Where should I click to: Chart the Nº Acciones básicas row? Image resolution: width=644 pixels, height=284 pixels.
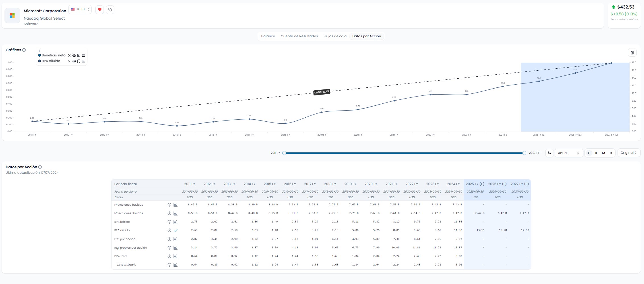coord(176,205)
